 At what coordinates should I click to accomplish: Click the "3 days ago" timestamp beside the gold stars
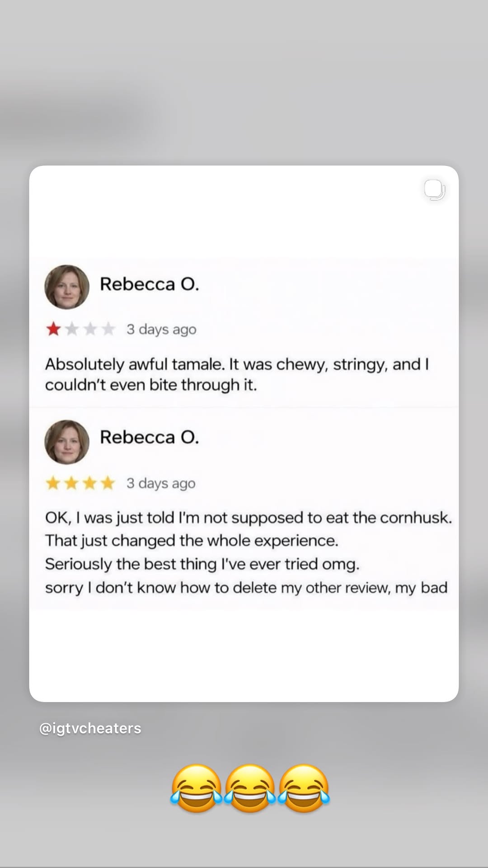161,483
